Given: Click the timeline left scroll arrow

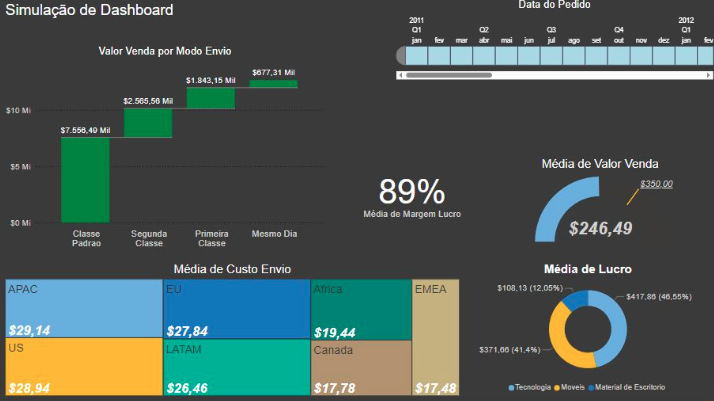Looking at the screenshot, I should click(400, 75).
